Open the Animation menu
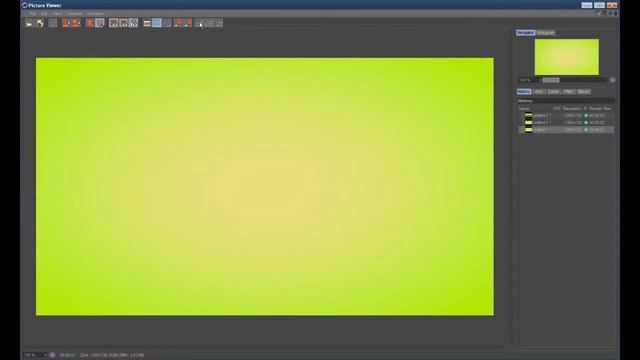This screenshot has width=640, height=360. [x=95, y=13]
